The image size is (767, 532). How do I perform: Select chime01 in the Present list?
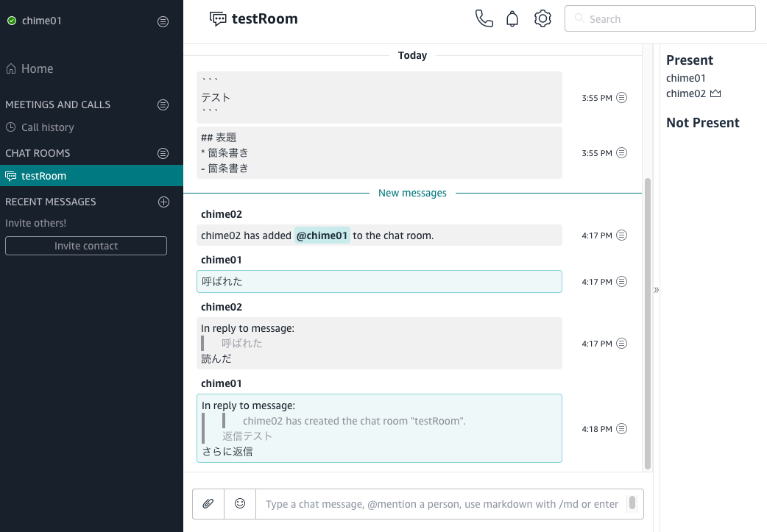click(686, 78)
